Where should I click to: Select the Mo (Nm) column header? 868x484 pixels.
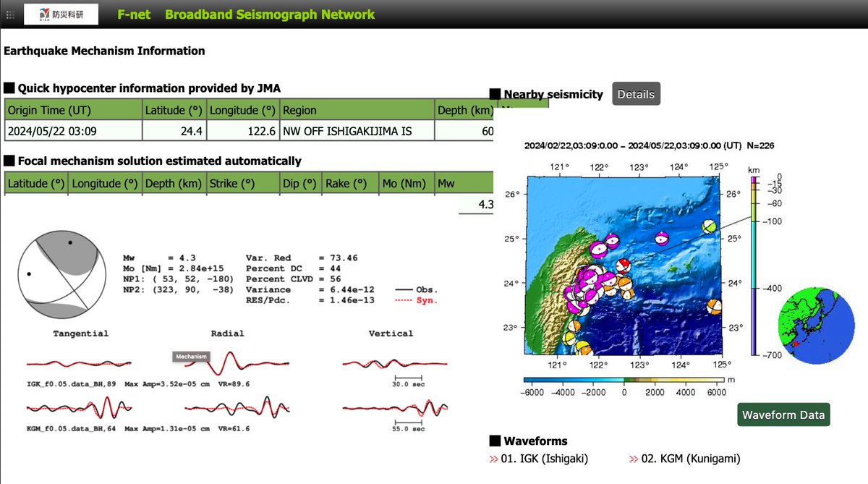click(407, 183)
